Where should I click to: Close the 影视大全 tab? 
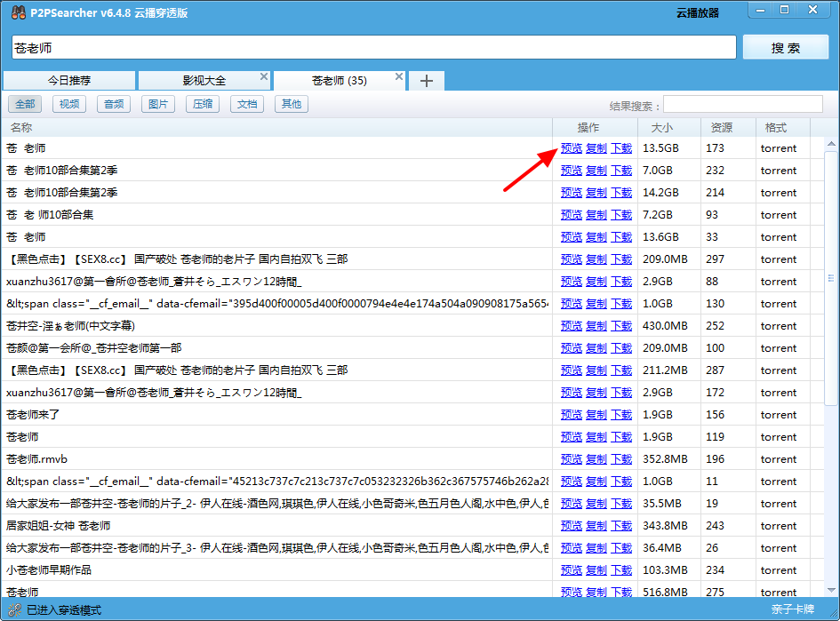point(264,76)
